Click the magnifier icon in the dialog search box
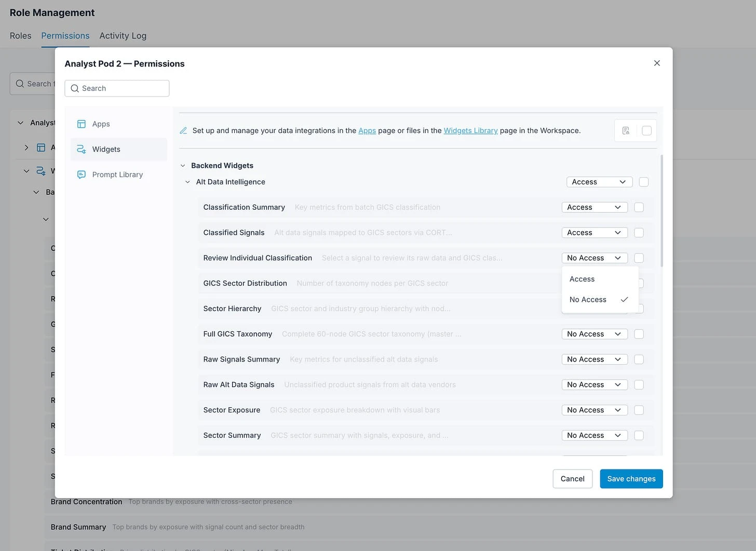The width and height of the screenshot is (756, 551). pyautogui.click(x=75, y=88)
